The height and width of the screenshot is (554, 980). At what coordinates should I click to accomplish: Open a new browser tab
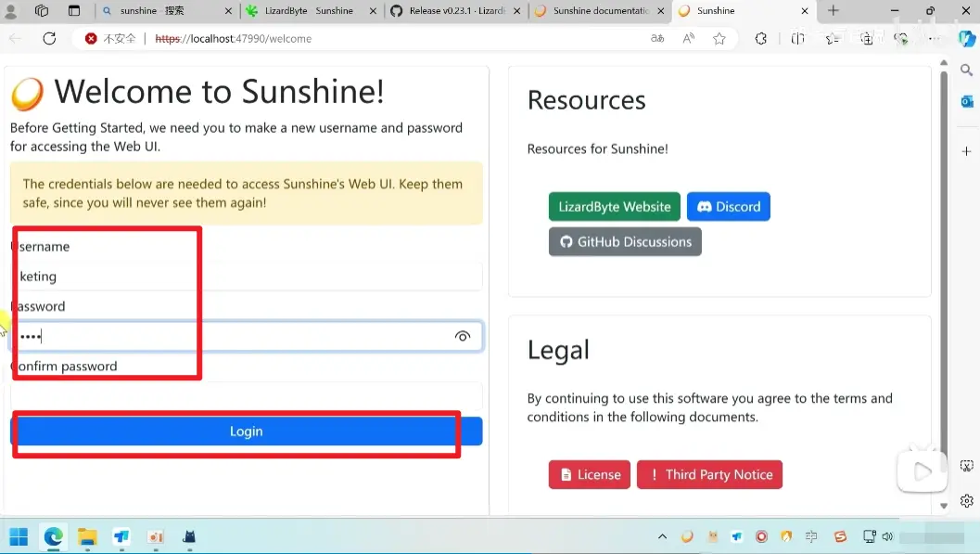click(x=833, y=11)
